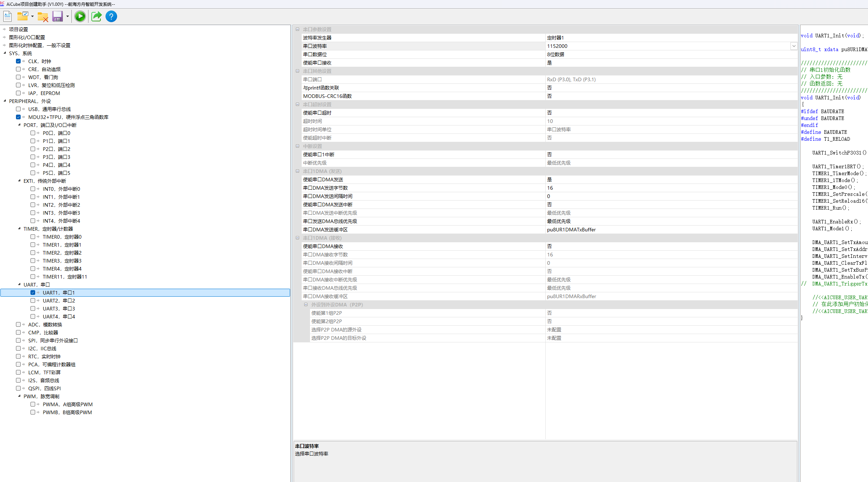Click the purple floppy save icon
Viewport: 868px width, 482px height.
[57, 16]
